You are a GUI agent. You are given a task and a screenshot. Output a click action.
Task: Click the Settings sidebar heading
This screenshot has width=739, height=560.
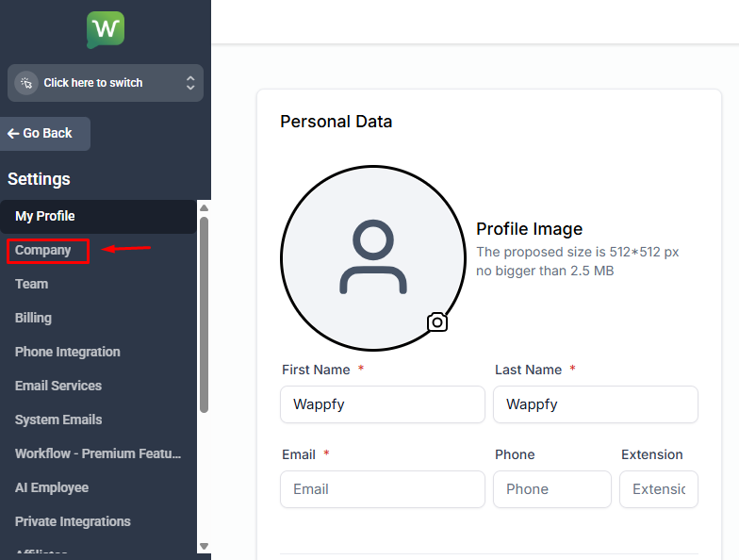40,179
